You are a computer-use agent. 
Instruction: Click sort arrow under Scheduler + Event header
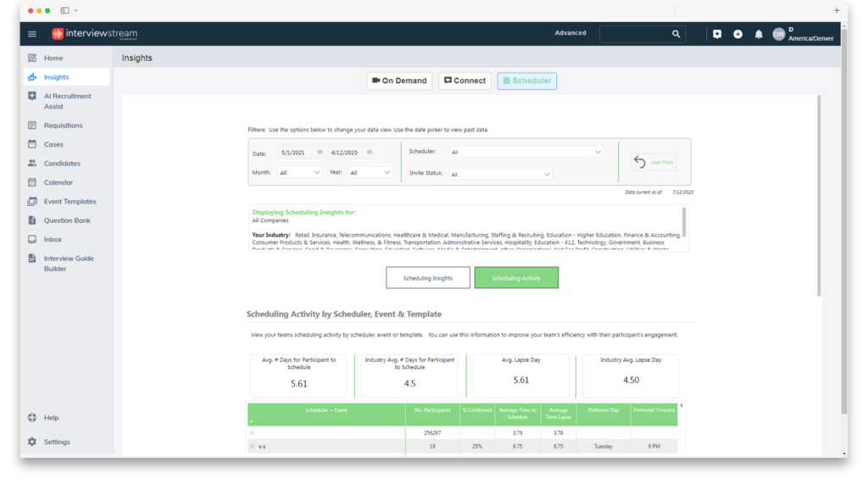[251, 421]
